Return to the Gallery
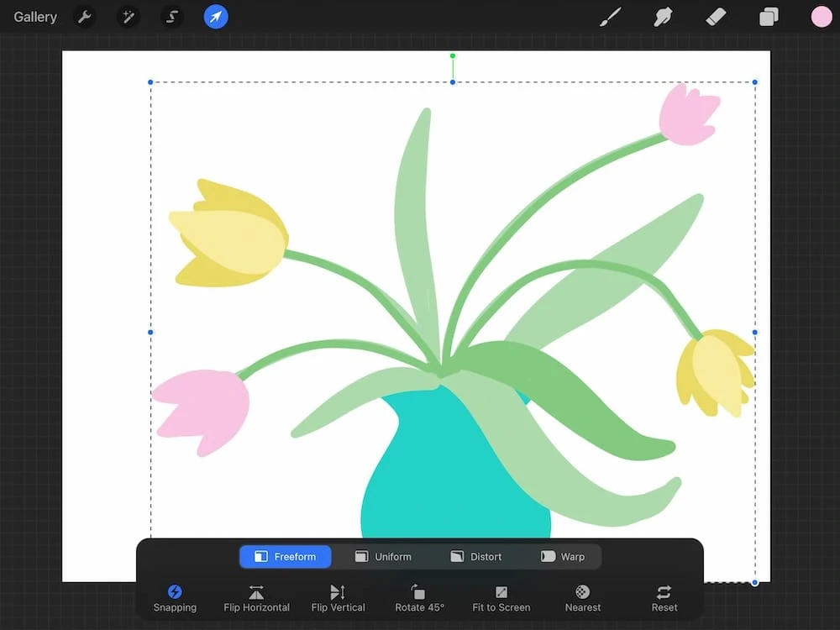 point(35,17)
